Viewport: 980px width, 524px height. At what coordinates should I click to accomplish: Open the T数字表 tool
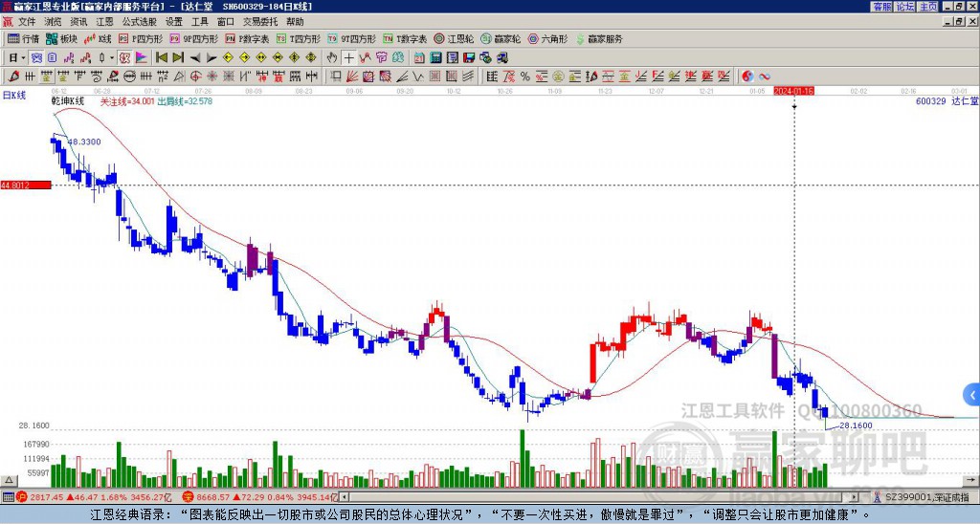(405, 38)
